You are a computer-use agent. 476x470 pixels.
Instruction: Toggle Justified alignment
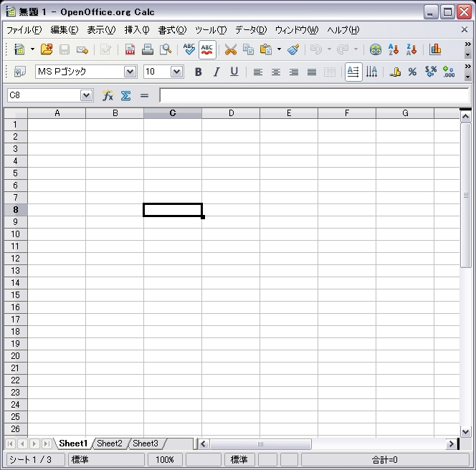coord(311,72)
